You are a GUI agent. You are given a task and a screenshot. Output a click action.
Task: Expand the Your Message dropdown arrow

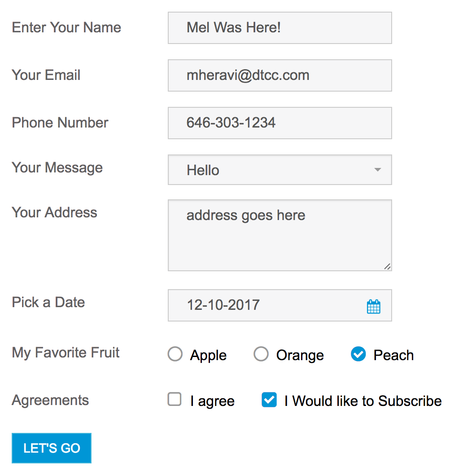point(377,170)
